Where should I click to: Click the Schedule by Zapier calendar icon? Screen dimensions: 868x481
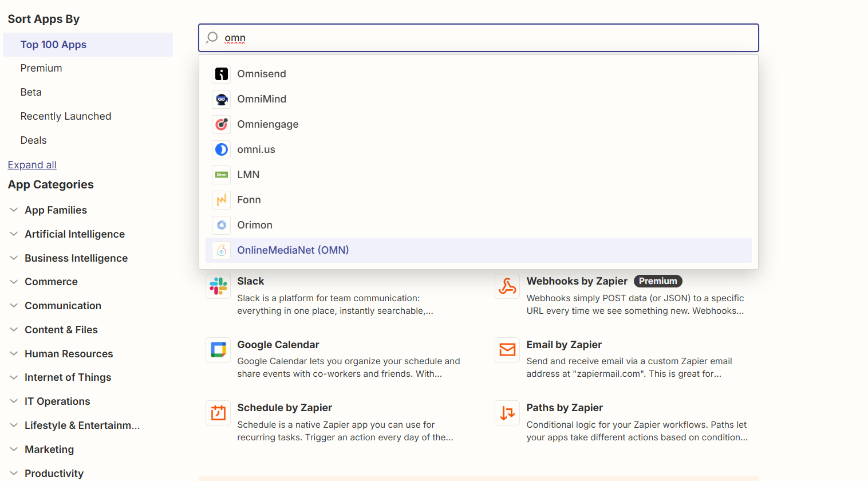[x=218, y=412]
